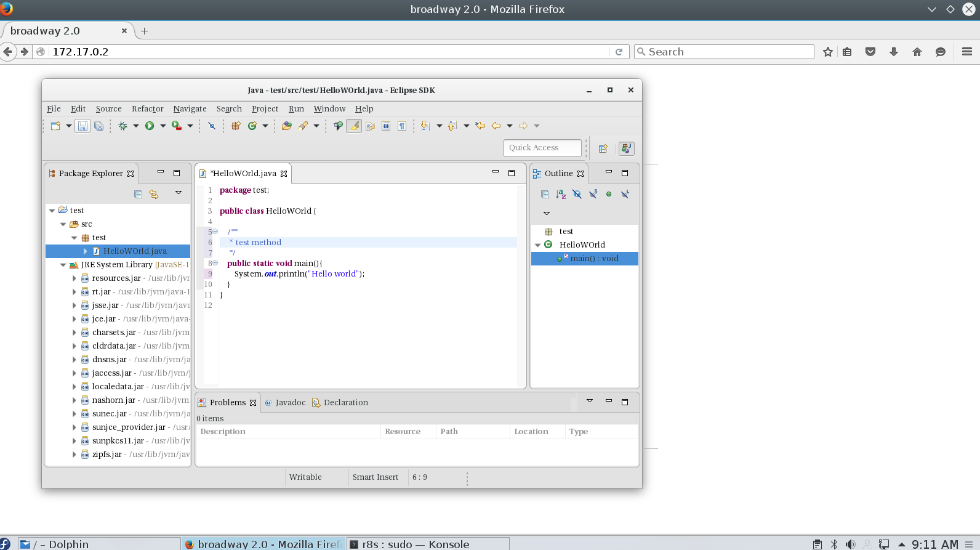
Task: Sort Outline members alphabetically
Action: tap(561, 194)
